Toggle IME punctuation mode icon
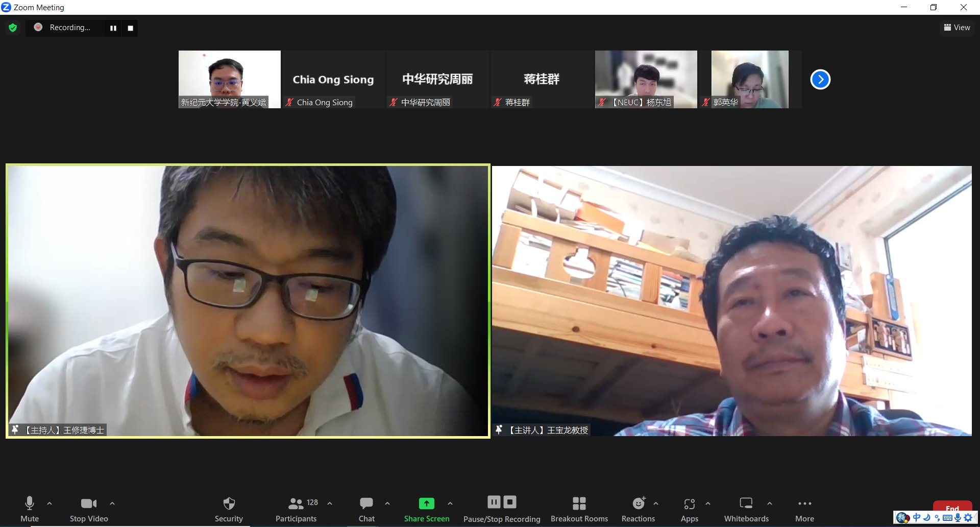The width and height of the screenshot is (980, 527). click(x=937, y=518)
